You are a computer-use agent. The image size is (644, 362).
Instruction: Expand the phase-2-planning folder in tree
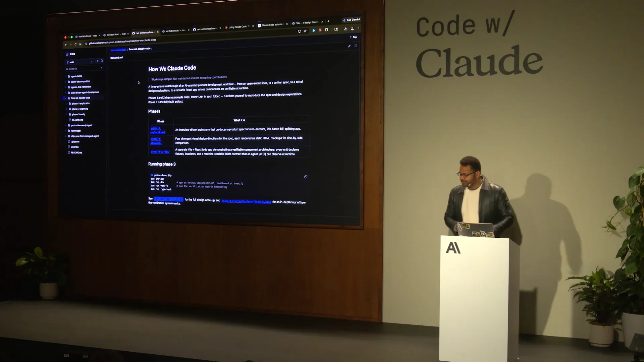coord(67,109)
